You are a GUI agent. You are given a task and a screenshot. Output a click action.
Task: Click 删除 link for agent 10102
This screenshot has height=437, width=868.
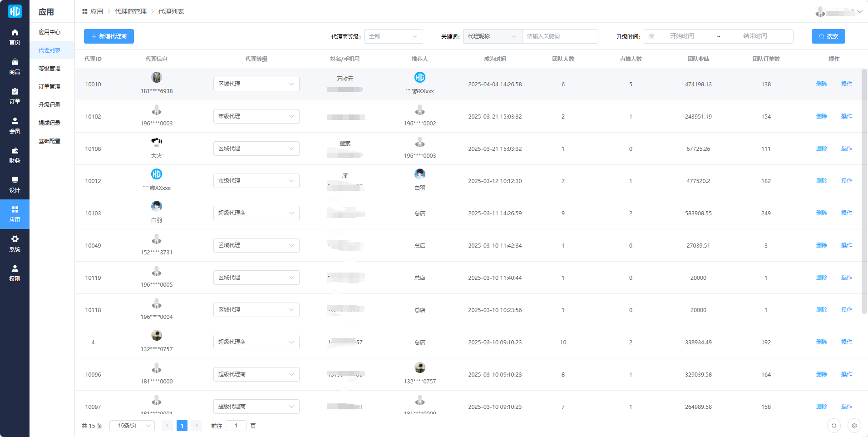[x=821, y=116]
